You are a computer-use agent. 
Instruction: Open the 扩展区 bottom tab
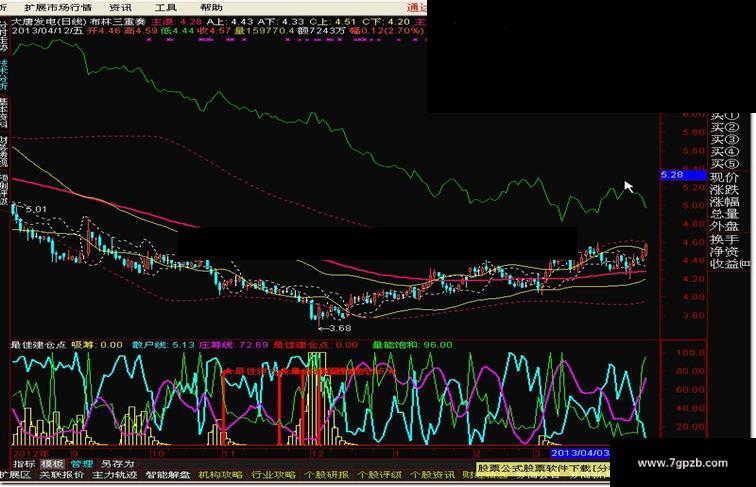coord(15,475)
